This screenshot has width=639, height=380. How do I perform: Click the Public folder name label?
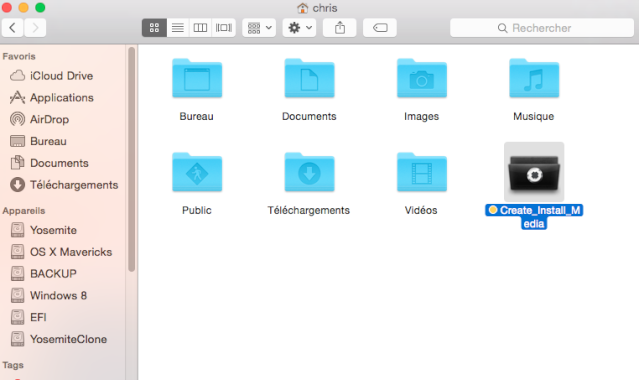(x=196, y=210)
